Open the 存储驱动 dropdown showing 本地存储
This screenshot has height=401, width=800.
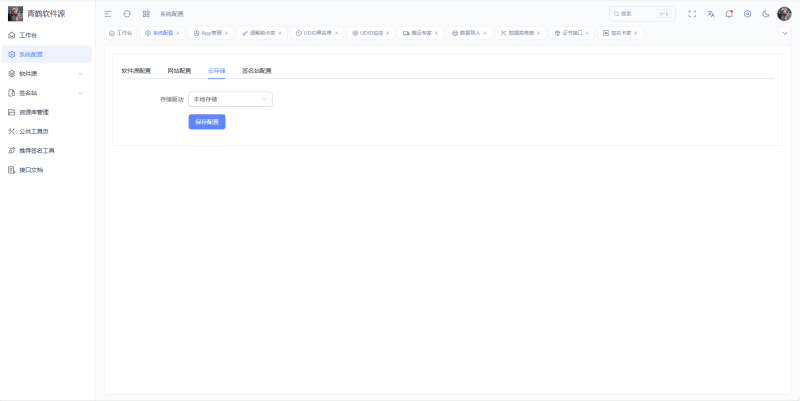tap(230, 99)
